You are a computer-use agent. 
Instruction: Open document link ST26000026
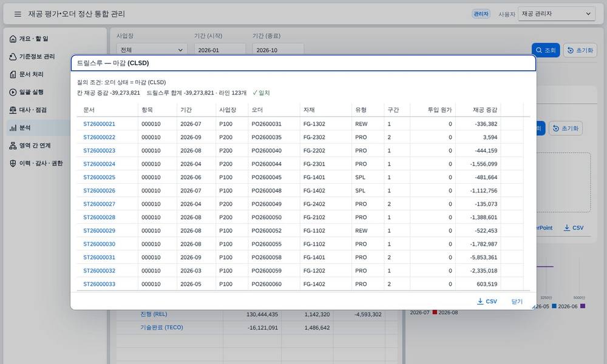[x=99, y=190]
